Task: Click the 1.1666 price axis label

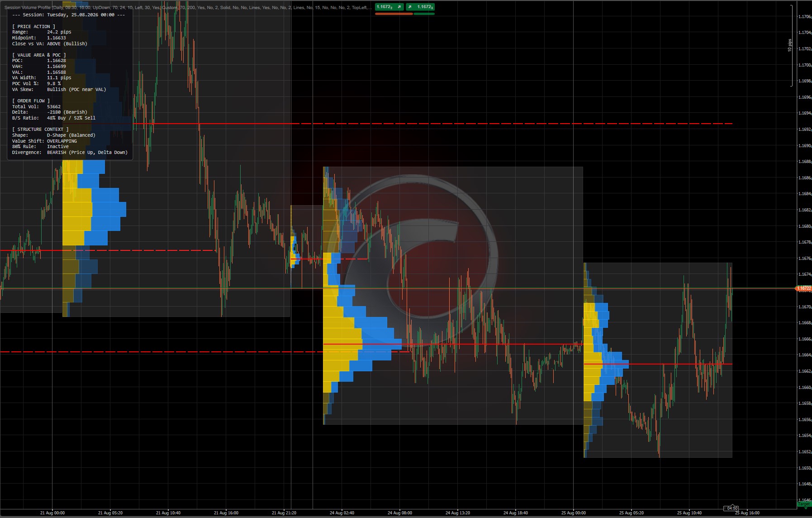Action: (x=805, y=339)
